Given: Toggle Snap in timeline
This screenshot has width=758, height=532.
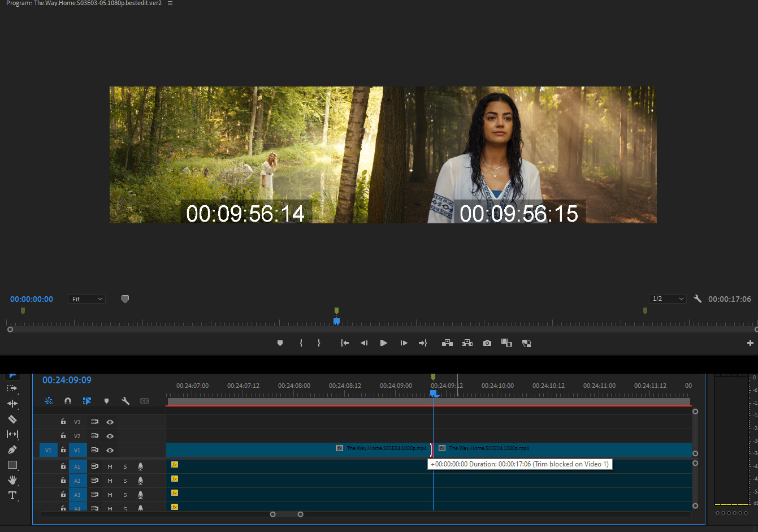Looking at the screenshot, I should pos(68,401).
